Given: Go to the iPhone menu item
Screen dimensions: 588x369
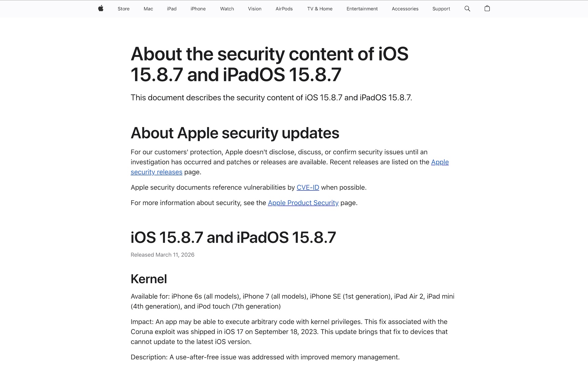Looking at the screenshot, I should tap(198, 9).
